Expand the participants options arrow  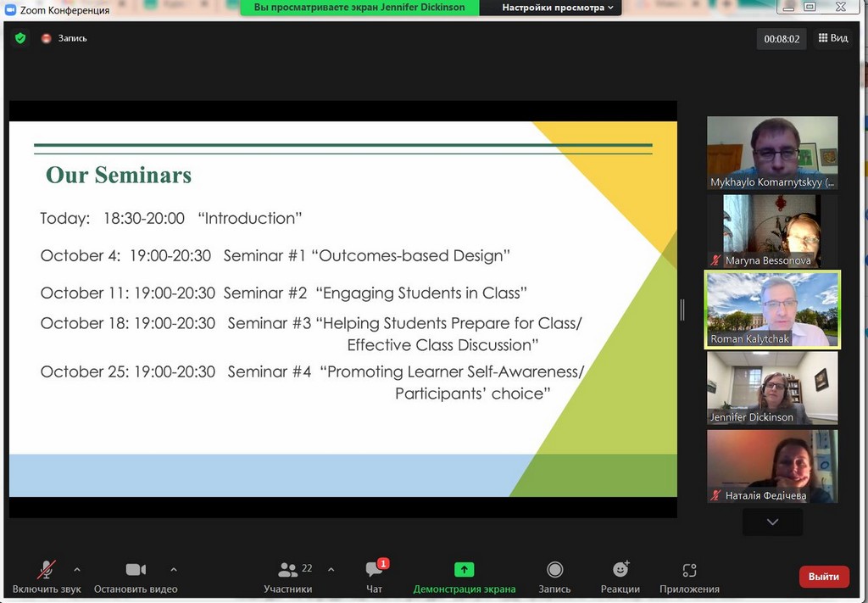point(331,569)
